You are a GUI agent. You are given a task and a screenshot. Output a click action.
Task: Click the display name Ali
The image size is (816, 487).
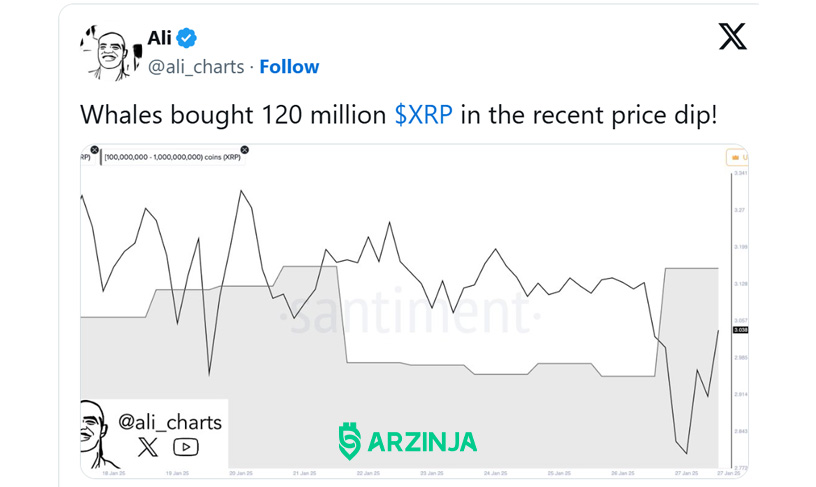(159, 38)
